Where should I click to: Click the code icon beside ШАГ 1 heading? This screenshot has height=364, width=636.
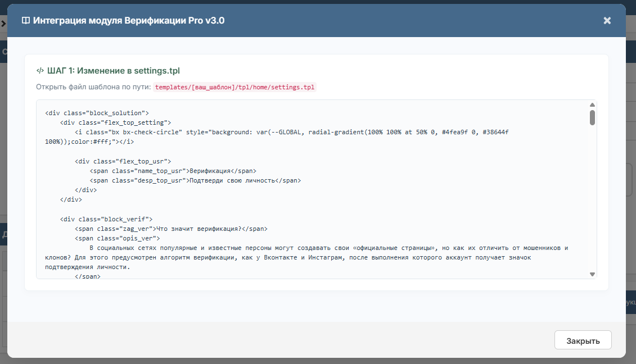click(x=40, y=71)
